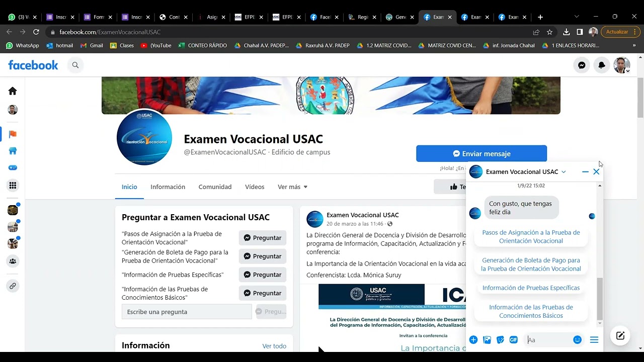Open Examen Vocacional USAC page profile picture

point(144,138)
